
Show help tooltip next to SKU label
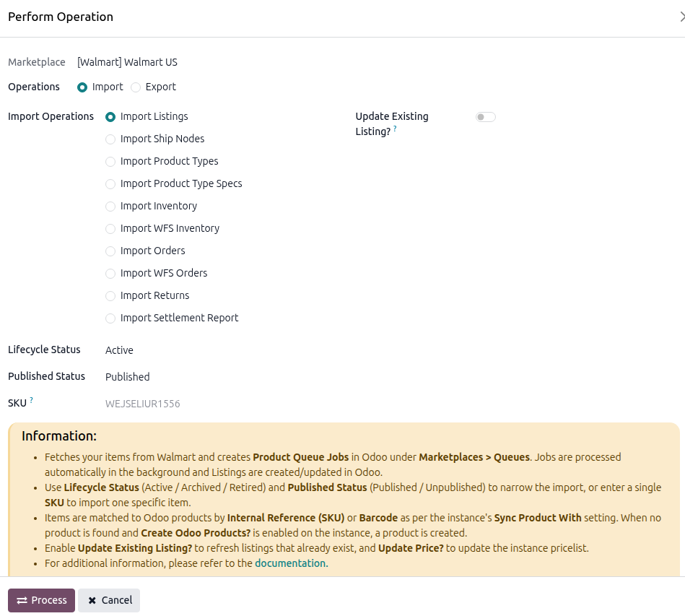[32, 400]
